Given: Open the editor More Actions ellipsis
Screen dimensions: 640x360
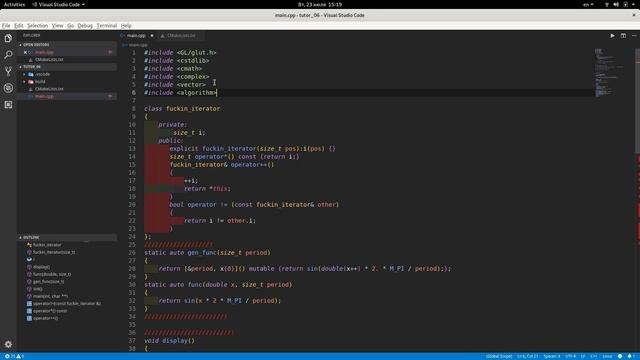Looking at the screenshot, I should pyautogui.click(x=634, y=36).
